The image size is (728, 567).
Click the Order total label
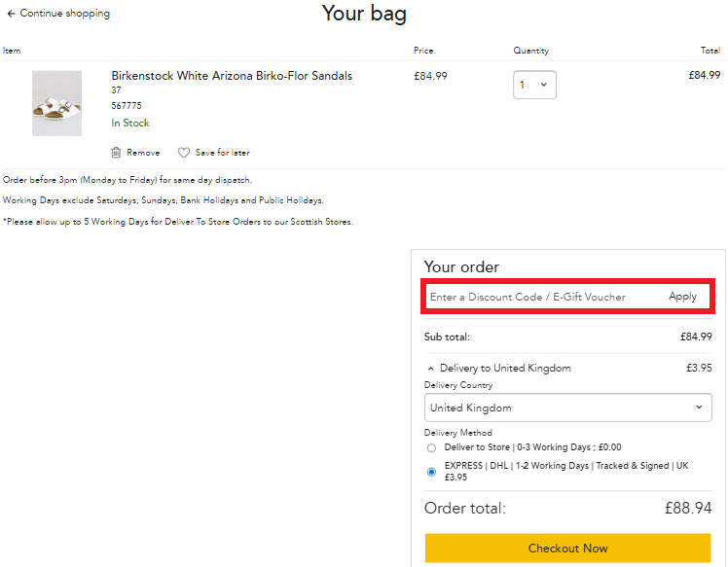465,508
